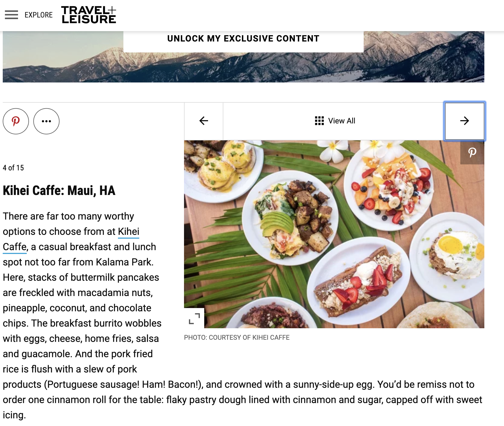Open View All slides grid
The height and width of the screenshot is (426, 504).
[x=335, y=121]
